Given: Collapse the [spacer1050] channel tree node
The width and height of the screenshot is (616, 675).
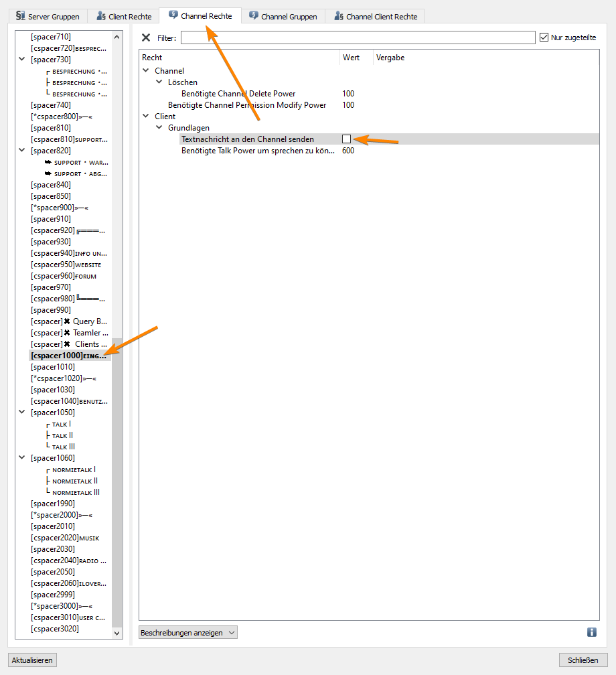Looking at the screenshot, I should pyautogui.click(x=22, y=412).
